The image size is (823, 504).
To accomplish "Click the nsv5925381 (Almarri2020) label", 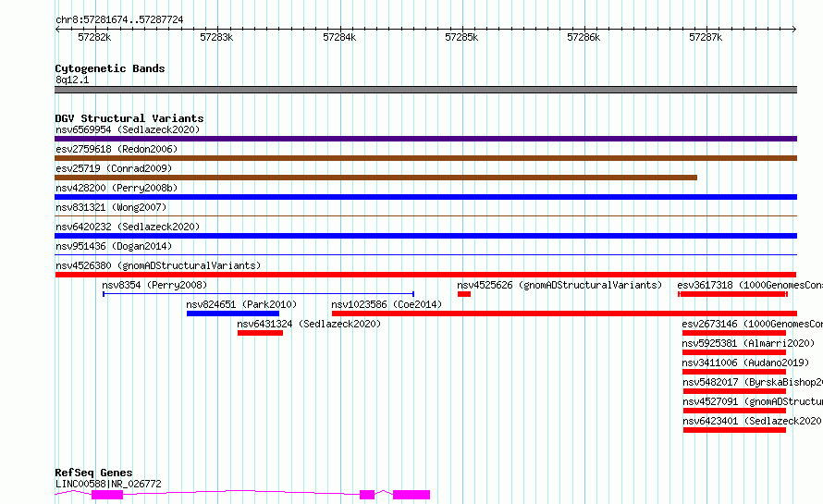I will (748, 343).
